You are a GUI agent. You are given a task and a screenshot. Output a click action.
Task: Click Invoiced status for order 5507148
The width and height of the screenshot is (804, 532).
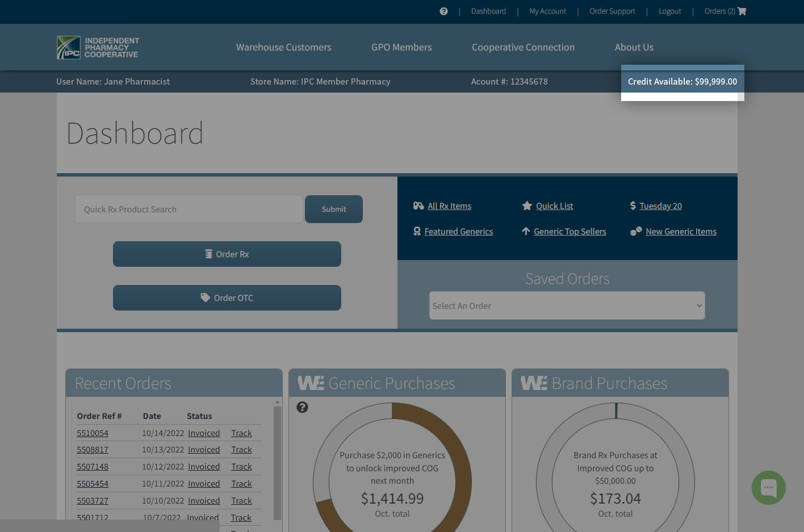click(x=204, y=467)
